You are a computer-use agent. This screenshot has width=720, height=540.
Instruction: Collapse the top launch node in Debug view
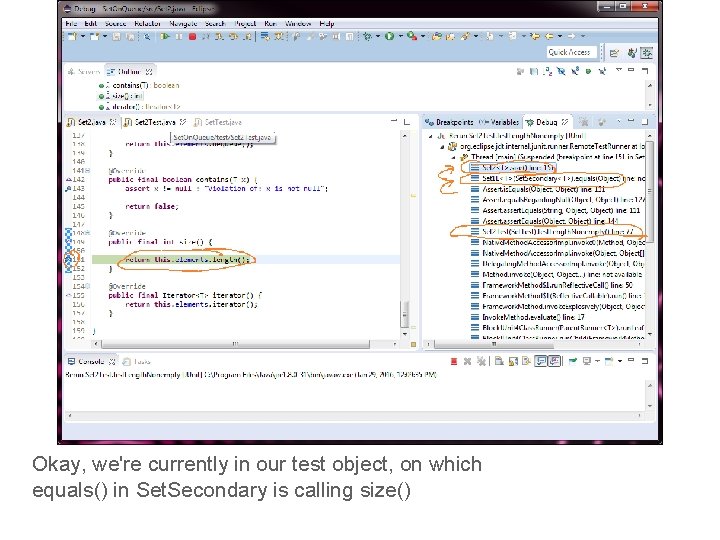(x=431, y=136)
